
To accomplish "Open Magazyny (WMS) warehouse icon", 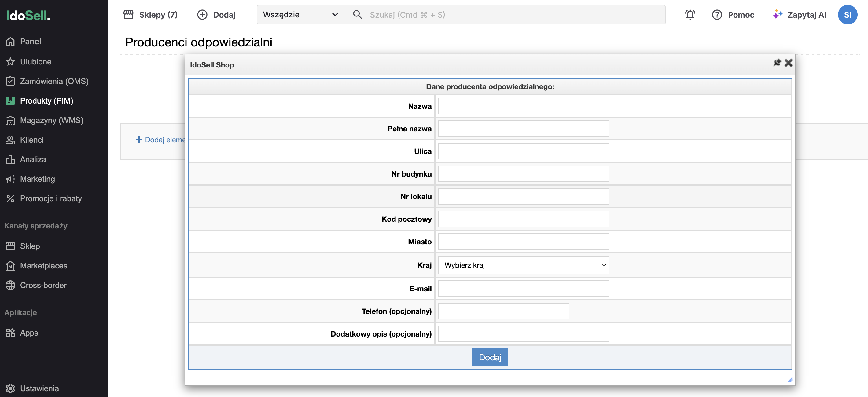I will pyautogui.click(x=10, y=120).
